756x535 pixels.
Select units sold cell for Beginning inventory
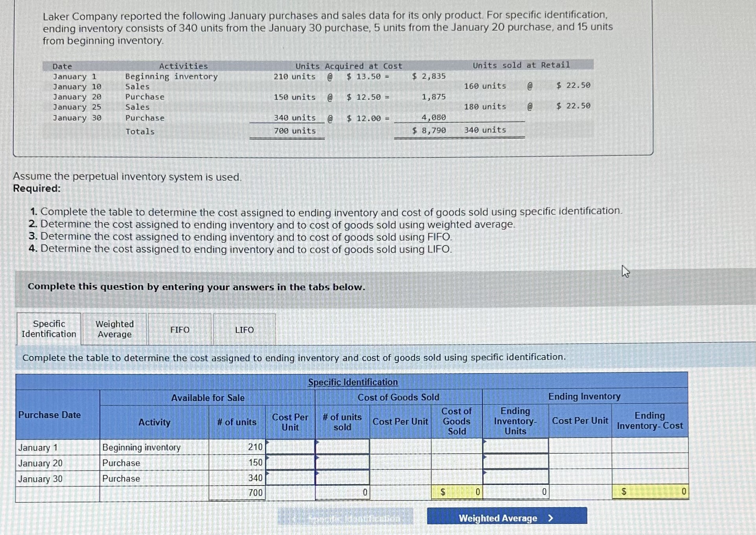342,447
